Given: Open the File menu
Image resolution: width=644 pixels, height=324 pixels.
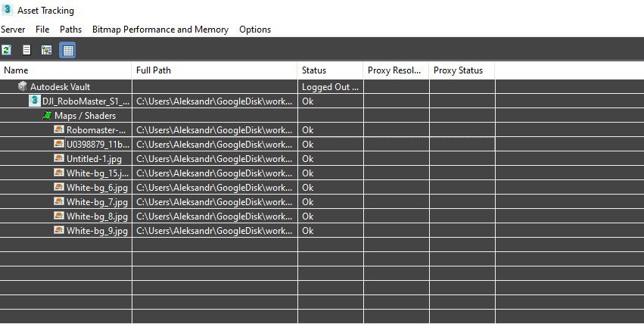Looking at the screenshot, I should point(42,30).
